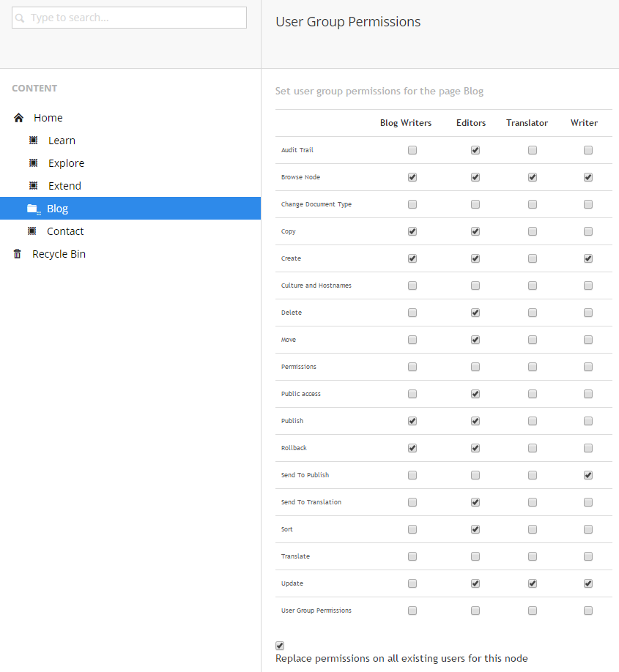Open the Home node in content tree
Viewport: 619px width, 672px height.
coord(48,118)
